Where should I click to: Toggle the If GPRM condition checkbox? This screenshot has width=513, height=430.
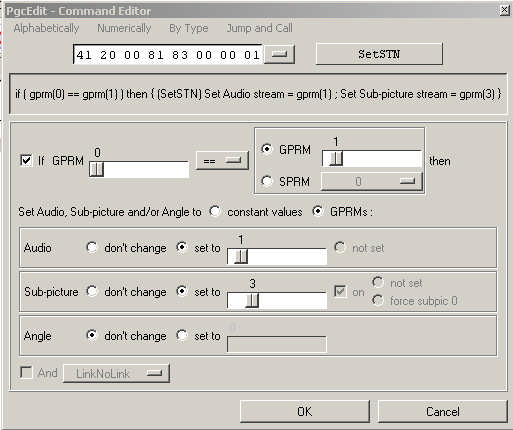click(x=26, y=160)
